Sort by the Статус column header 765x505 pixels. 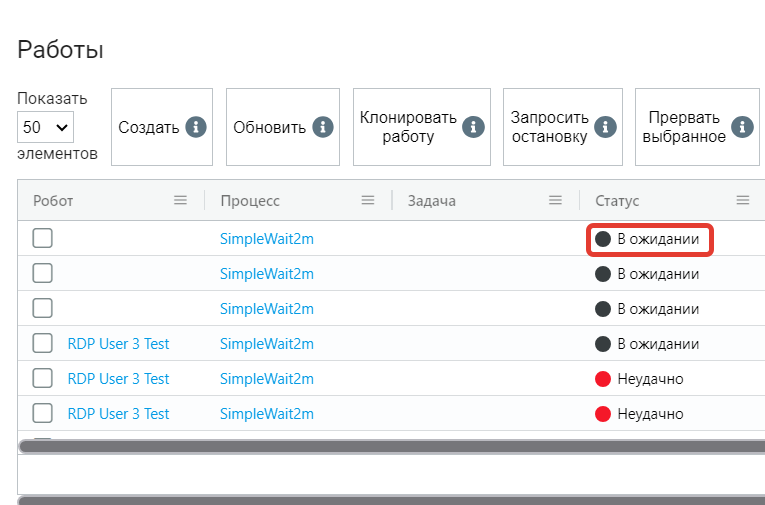(617, 201)
